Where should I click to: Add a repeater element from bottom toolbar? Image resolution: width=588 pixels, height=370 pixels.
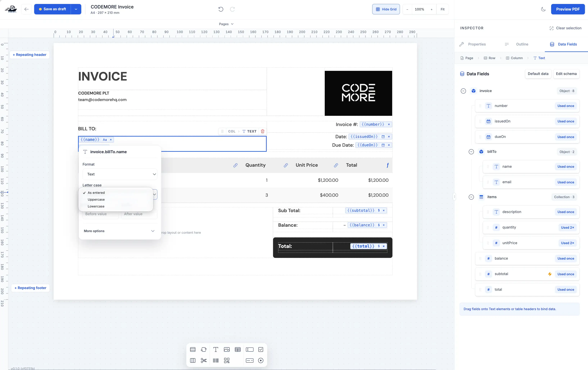click(204, 350)
